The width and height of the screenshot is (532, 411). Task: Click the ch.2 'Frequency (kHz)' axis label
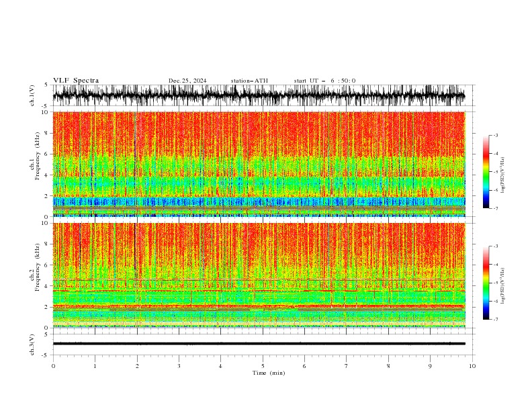38,267
